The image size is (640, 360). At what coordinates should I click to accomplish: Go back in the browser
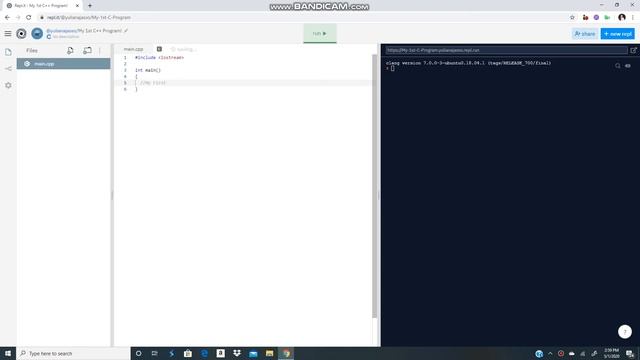[7, 18]
